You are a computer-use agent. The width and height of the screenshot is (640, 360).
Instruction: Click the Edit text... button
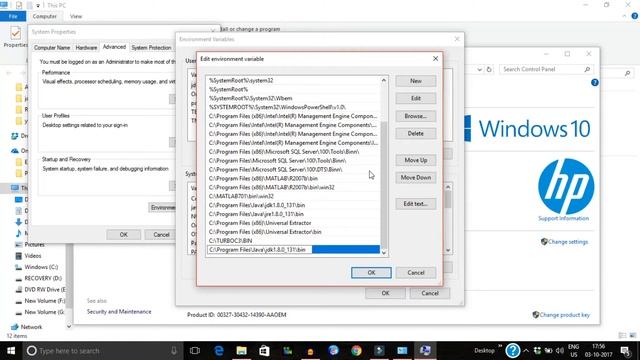(416, 204)
